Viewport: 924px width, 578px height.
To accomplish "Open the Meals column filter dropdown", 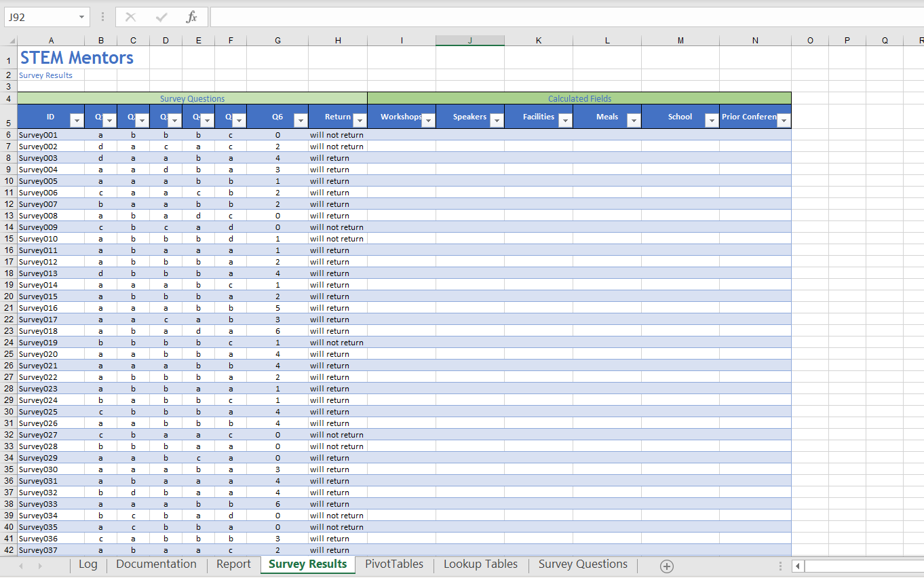I will pyautogui.click(x=634, y=121).
